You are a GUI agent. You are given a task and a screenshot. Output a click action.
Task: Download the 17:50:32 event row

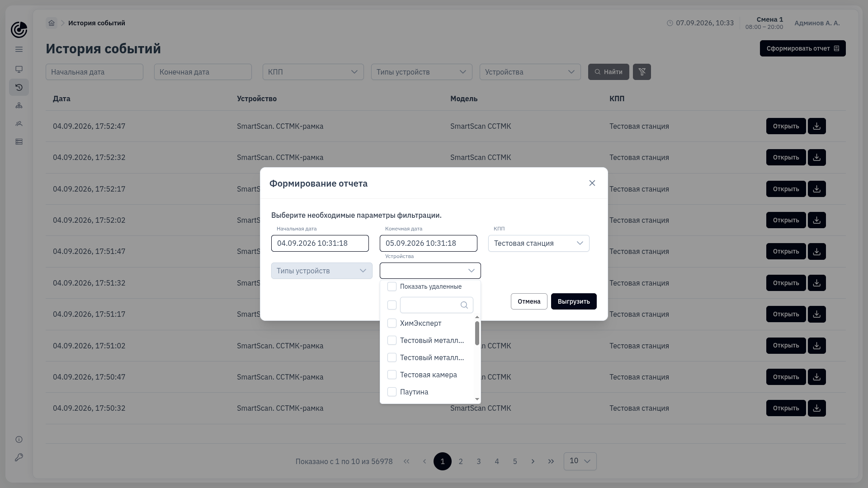tap(817, 408)
